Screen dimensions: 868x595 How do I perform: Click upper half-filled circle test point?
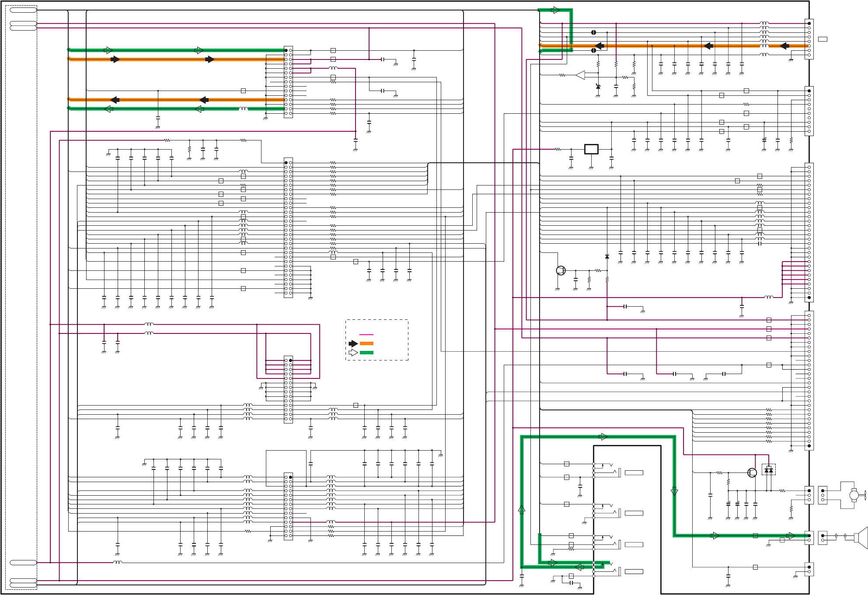593,32
